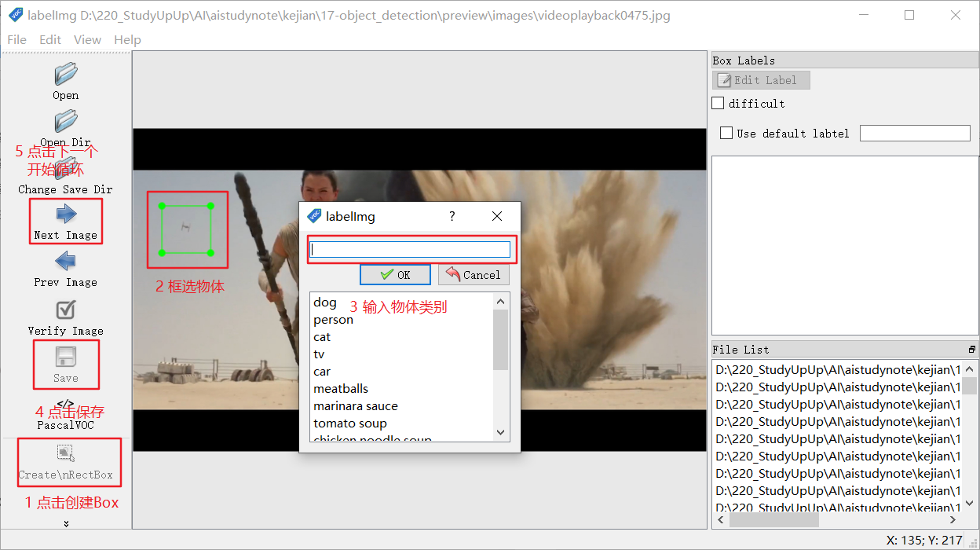The height and width of the screenshot is (550, 980).
Task: Close the labelImg label dialog
Action: (x=497, y=216)
